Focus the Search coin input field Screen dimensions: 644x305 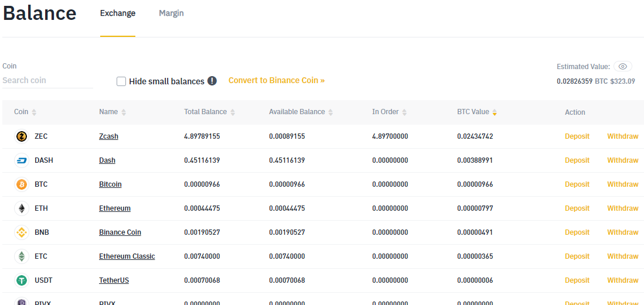point(47,80)
